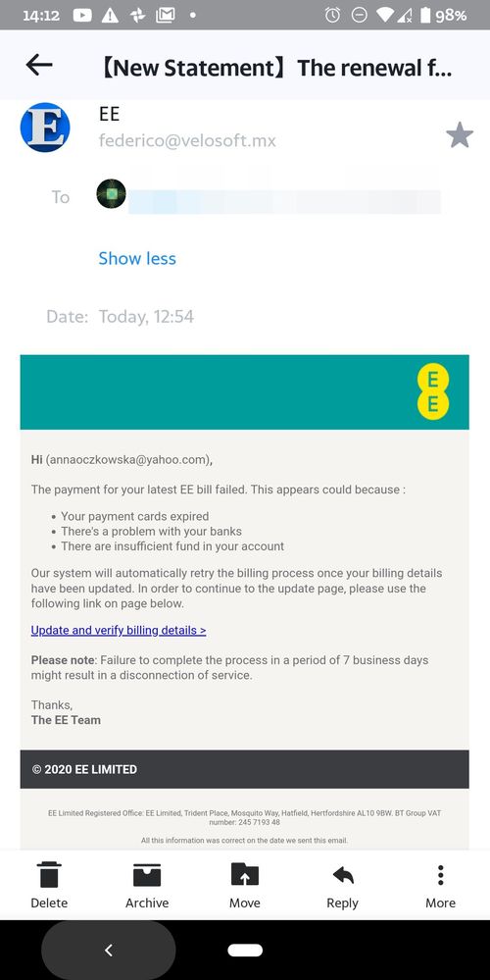Screen dimensions: 490x980
Task: Delete the email using the trash icon
Action: 49,887
